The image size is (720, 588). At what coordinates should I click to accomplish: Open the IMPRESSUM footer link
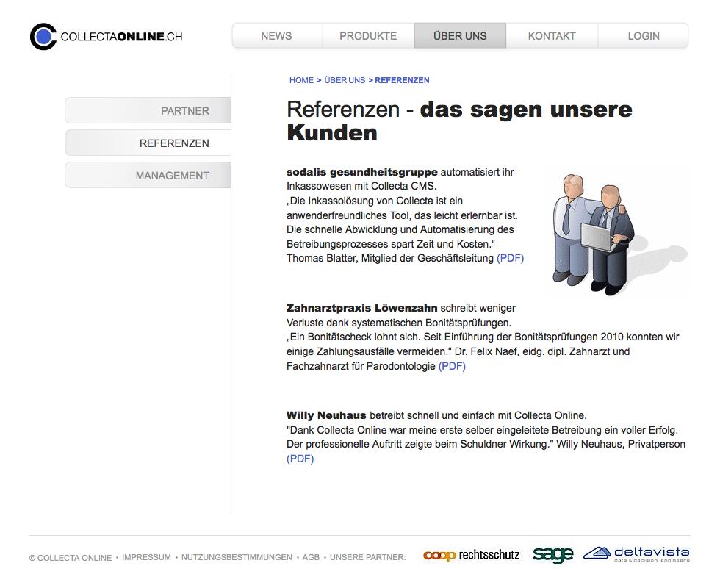[146, 557]
